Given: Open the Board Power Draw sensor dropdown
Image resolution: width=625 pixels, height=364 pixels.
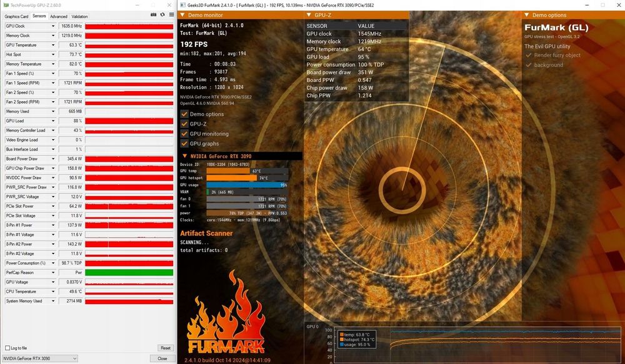Looking at the screenshot, I should click(53, 159).
